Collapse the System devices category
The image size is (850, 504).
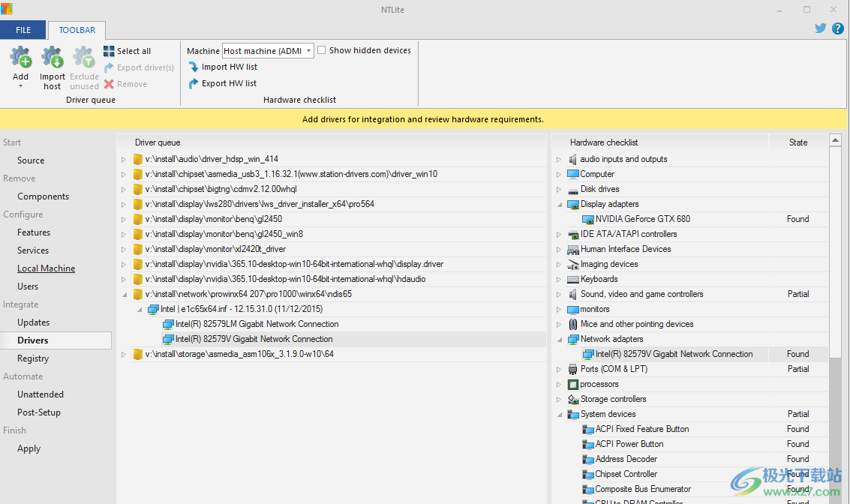(x=560, y=415)
